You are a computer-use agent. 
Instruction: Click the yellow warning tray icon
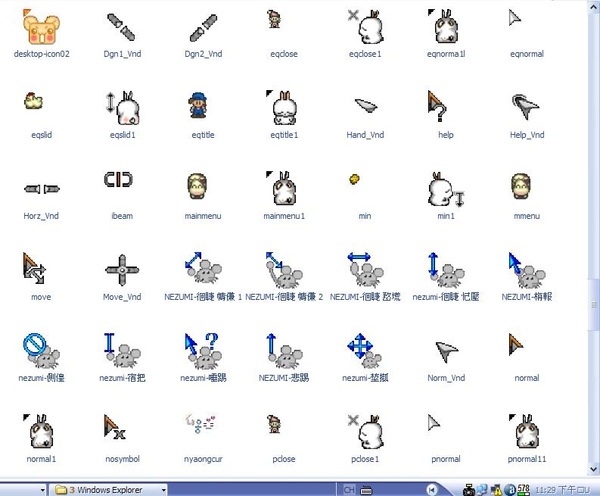coord(497,490)
